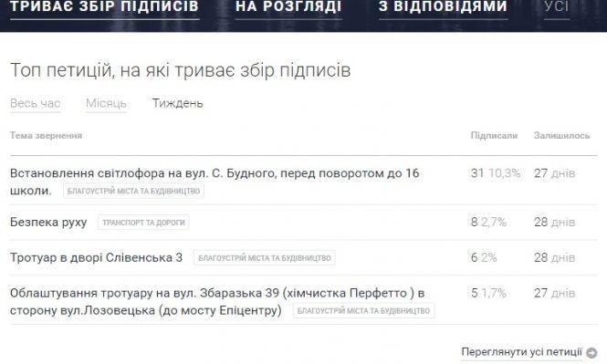Image resolution: width=607 pixels, height=364 pixels.
Task: Select the 'Усі' tab
Action: [556, 6]
